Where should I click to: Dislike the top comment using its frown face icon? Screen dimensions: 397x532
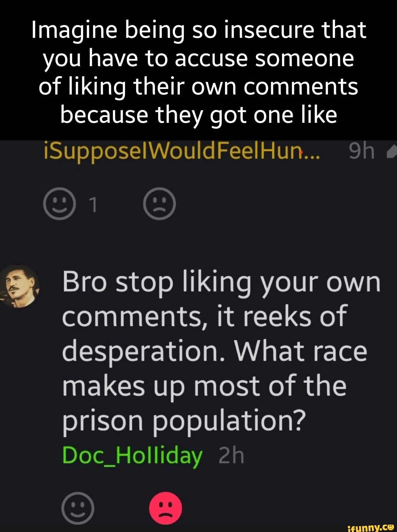pos(159,204)
